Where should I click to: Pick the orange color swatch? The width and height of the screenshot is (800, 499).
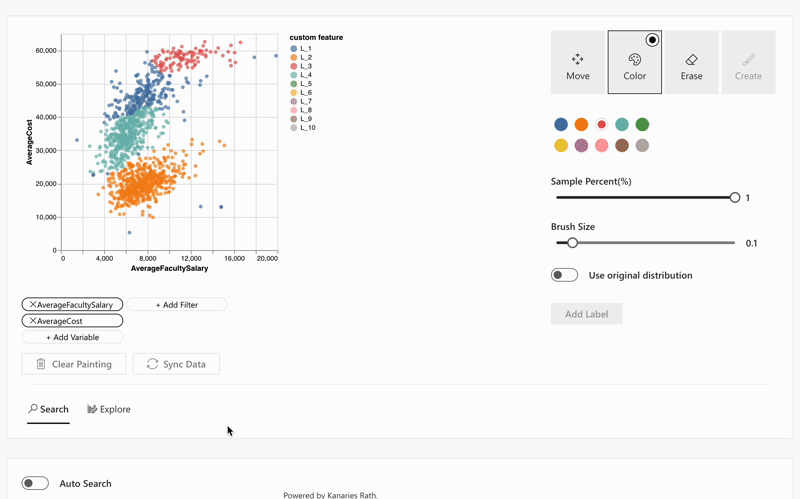click(x=581, y=125)
